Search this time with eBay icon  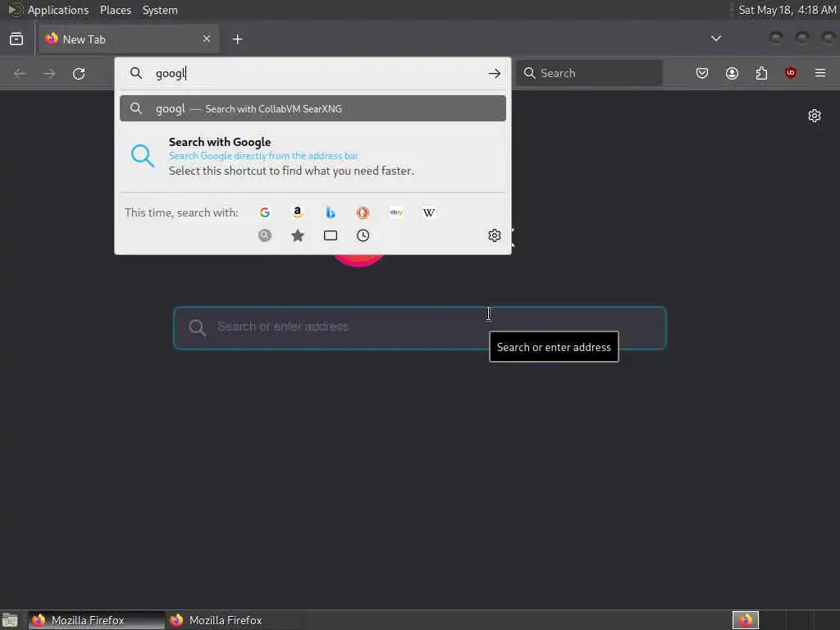tap(396, 212)
